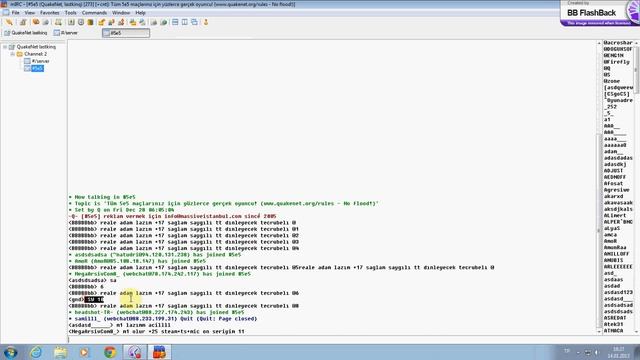This screenshot has width=640, height=360.
Task: Switch to QuakeNet lastking status in switchbar
Action: (26, 33)
